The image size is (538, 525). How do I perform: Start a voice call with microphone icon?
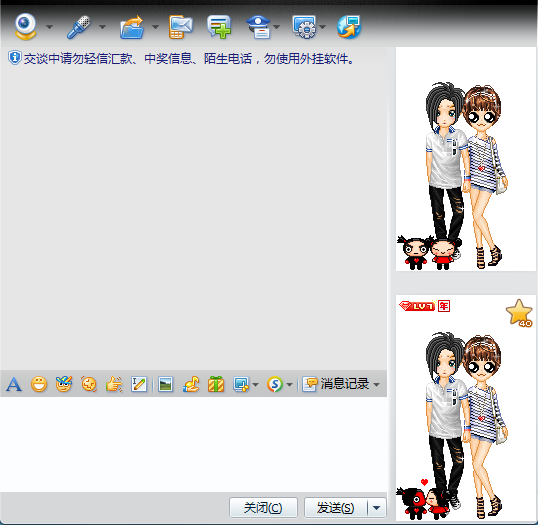(x=79, y=27)
